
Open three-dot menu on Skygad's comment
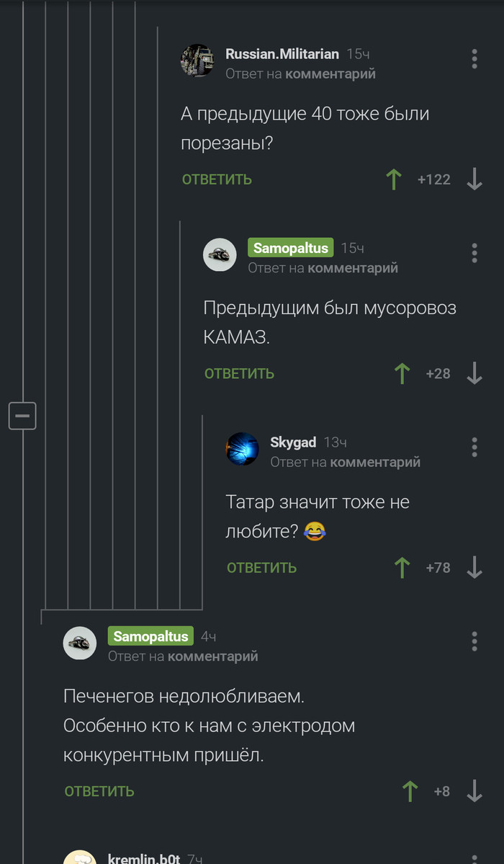(474, 447)
